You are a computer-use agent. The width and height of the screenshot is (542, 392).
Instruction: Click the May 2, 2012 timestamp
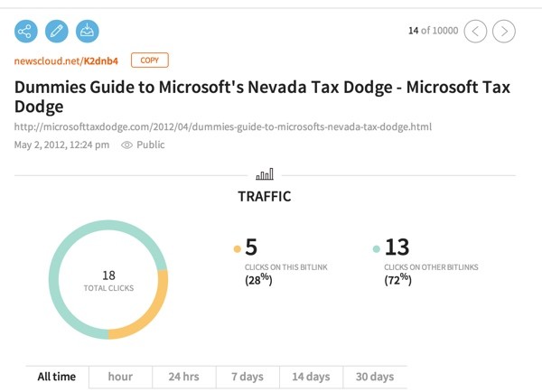[61, 145]
